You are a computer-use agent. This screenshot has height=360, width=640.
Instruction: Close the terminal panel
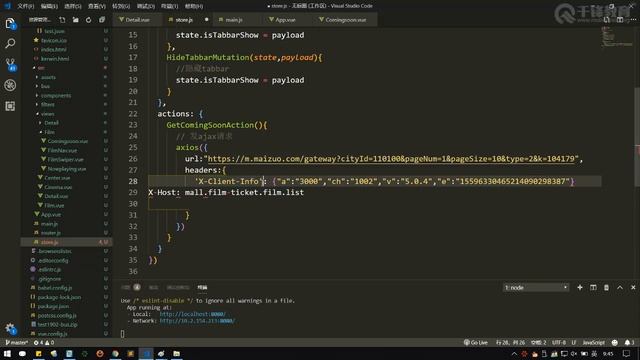point(633,287)
